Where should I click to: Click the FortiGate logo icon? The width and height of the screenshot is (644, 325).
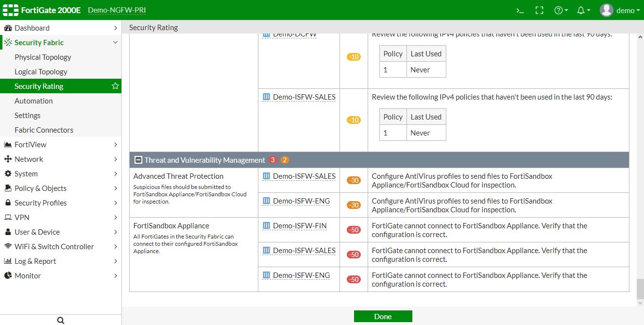click(11, 10)
